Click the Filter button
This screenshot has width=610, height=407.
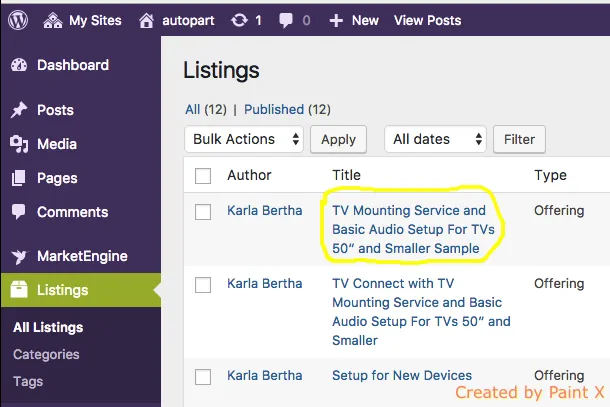[x=519, y=139]
